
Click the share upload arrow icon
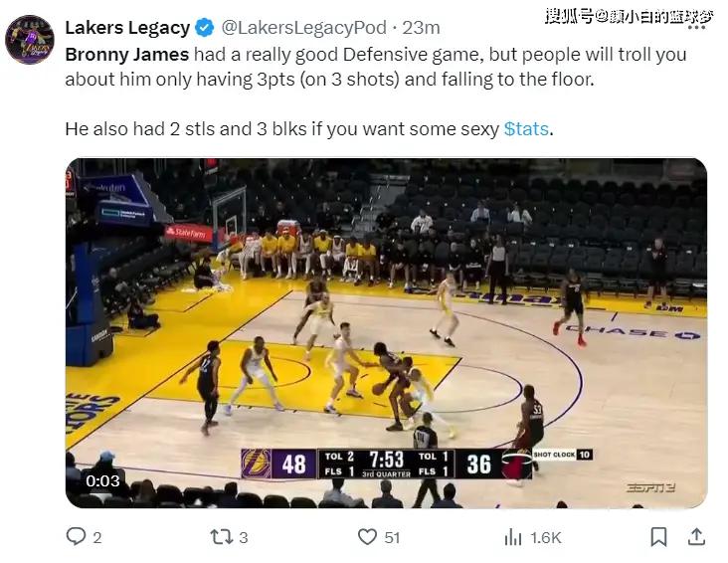coord(697,537)
